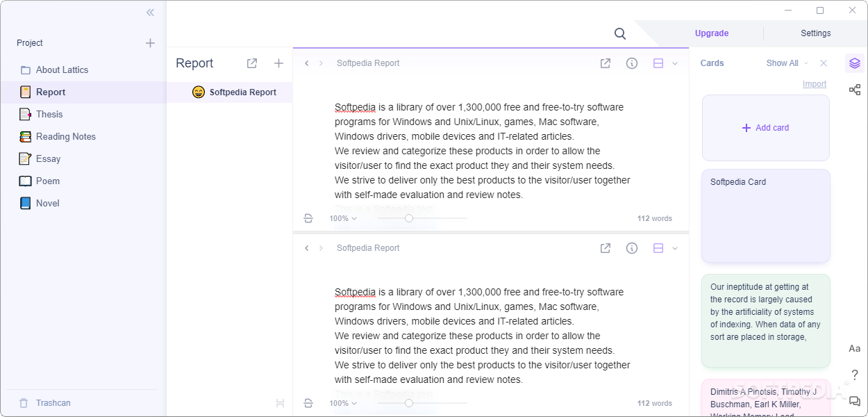This screenshot has width=868, height=417.
Task: Open the Show All cards filter dropdown
Action: [787, 63]
